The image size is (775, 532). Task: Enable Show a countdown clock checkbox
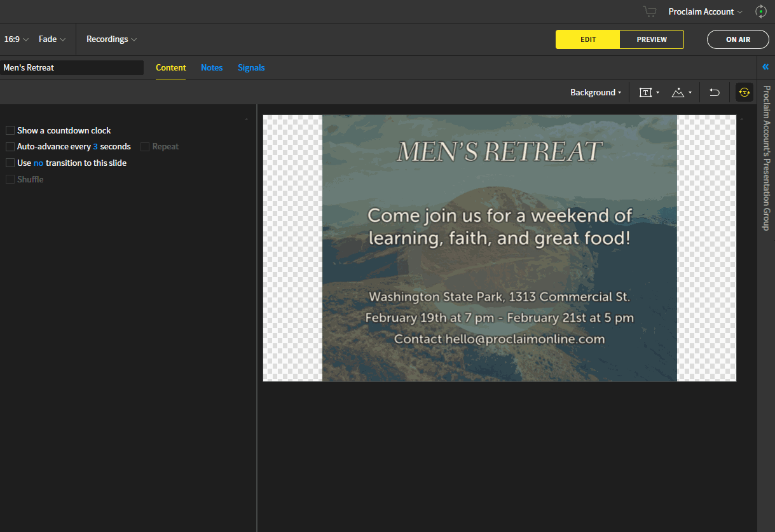click(x=10, y=130)
